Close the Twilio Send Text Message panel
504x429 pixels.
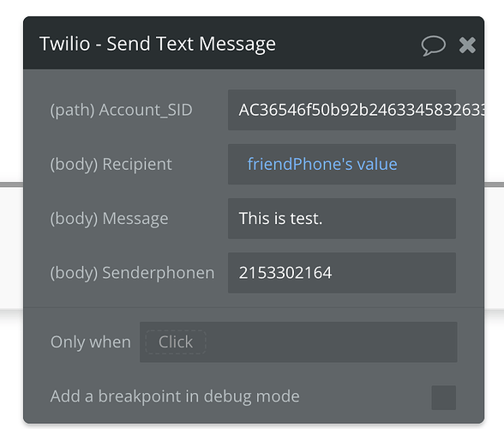click(467, 45)
